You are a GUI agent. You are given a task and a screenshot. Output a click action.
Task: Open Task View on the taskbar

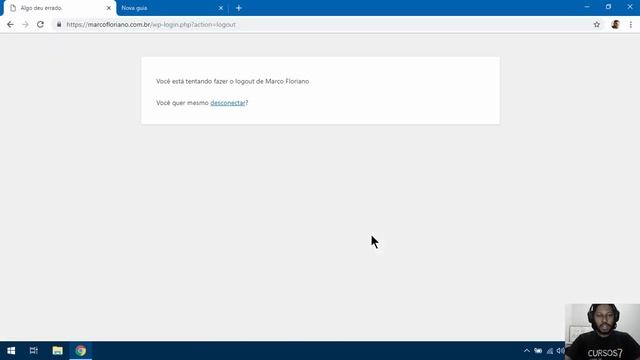coord(34,351)
